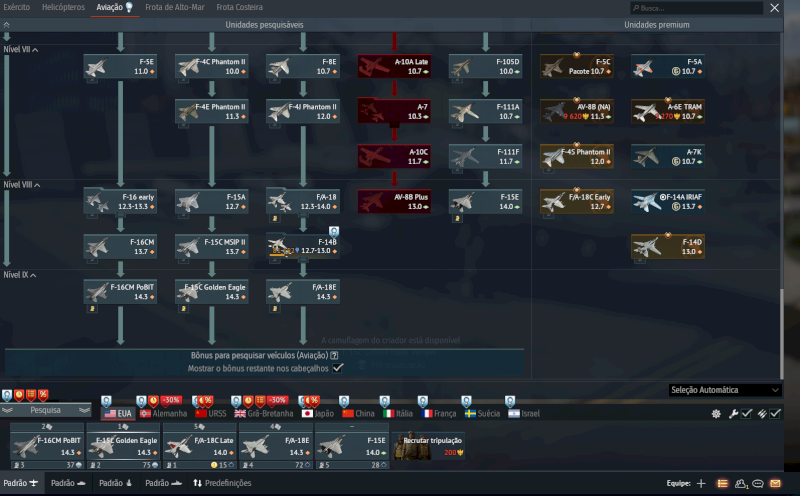The height and width of the screenshot is (496, 800).
Task: Select the F-15E card in research tree
Action: (x=485, y=202)
